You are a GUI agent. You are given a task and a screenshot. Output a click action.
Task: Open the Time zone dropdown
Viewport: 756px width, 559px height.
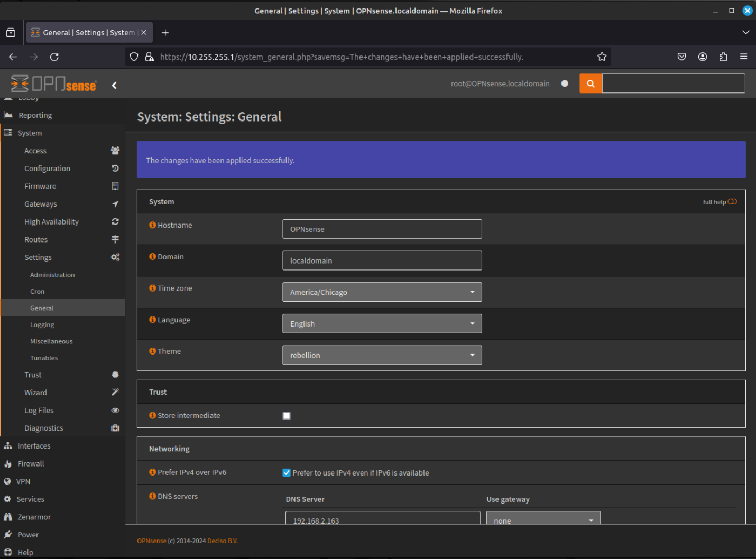(382, 292)
